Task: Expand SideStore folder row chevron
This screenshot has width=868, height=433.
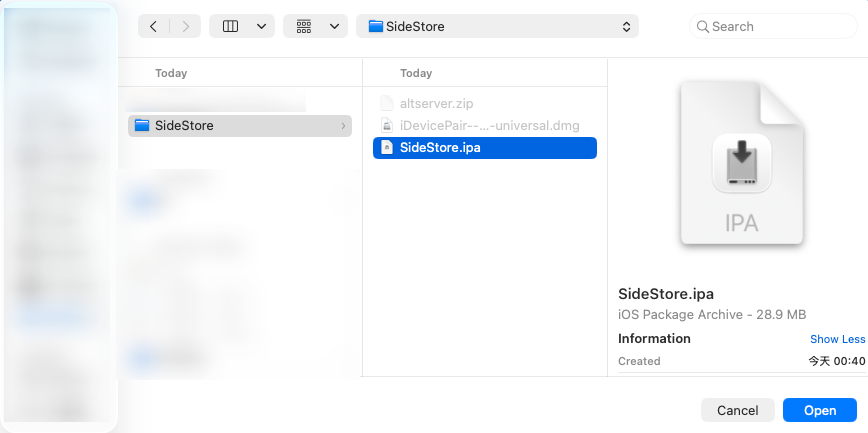Action: pyautogui.click(x=343, y=126)
